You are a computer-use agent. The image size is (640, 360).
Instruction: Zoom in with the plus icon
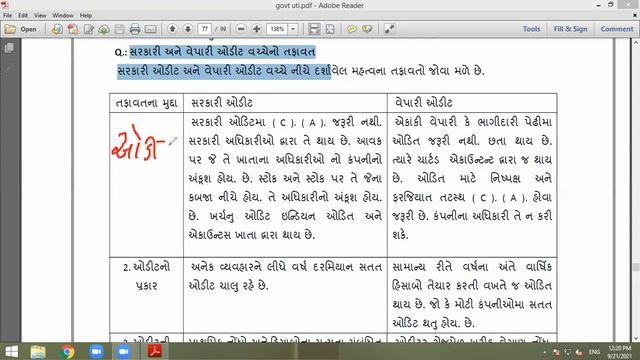coord(256,29)
